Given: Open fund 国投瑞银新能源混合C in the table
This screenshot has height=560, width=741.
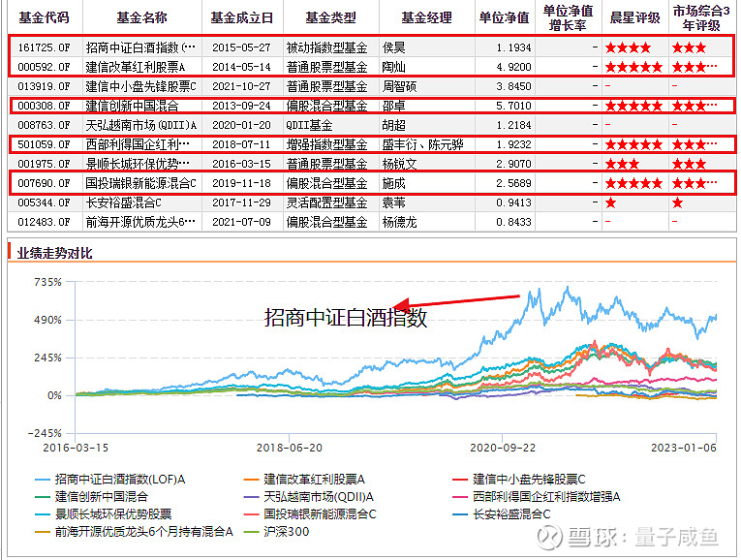Looking at the screenshot, I should pos(140,183).
